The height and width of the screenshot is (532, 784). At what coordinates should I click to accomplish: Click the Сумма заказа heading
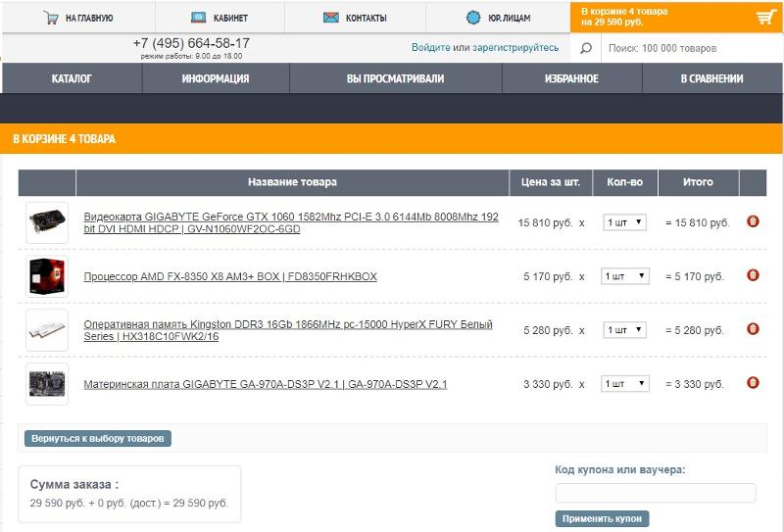(74, 485)
